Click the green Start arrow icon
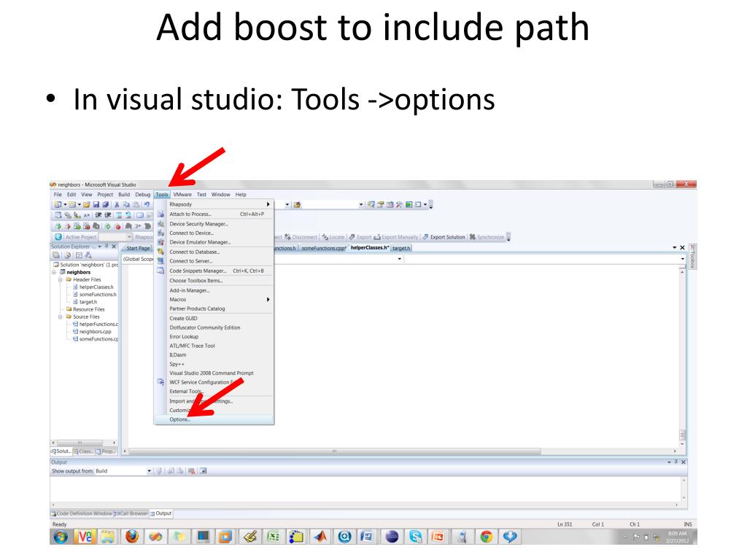The height and width of the screenshot is (560, 747). [58, 227]
